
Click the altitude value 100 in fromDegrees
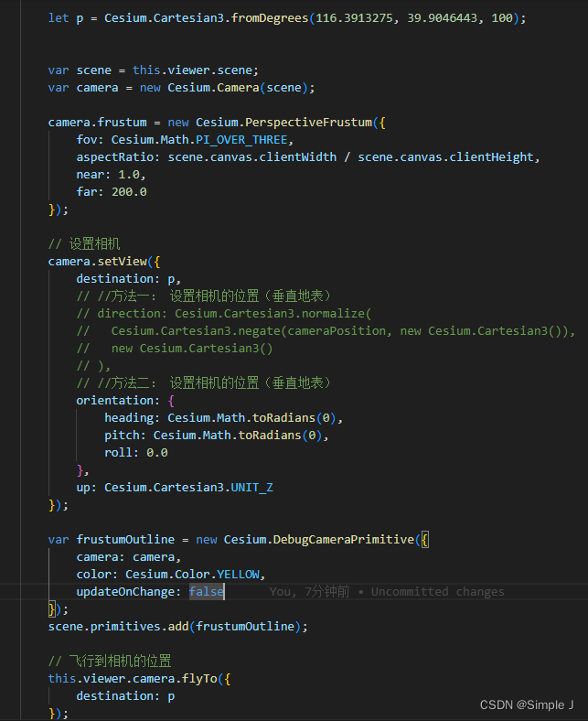[502, 18]
